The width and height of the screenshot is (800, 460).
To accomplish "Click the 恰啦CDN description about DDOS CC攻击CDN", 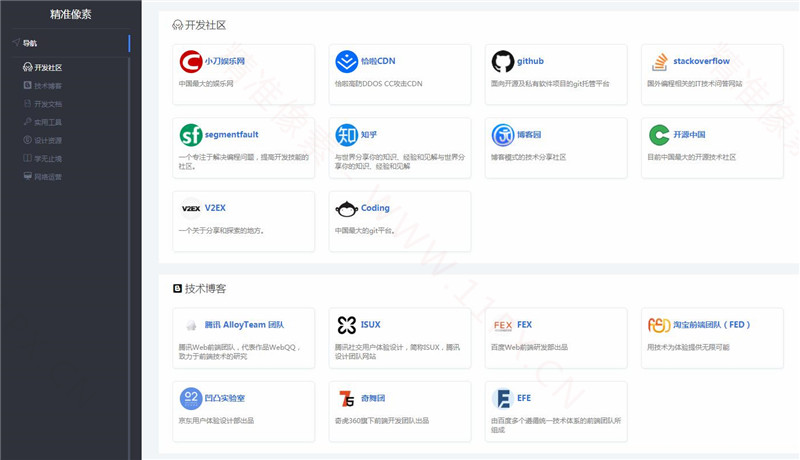I will (x=379, y=84).
